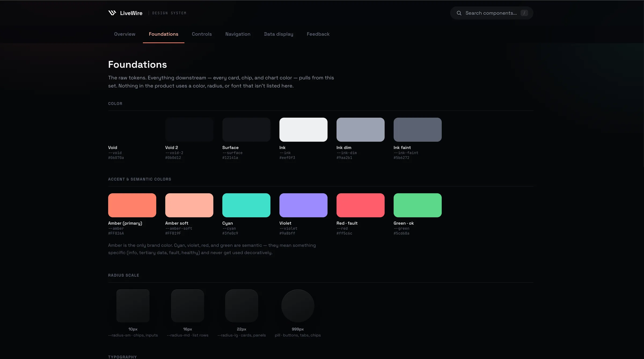Pick the Green ok swatch

click(418, 205)
